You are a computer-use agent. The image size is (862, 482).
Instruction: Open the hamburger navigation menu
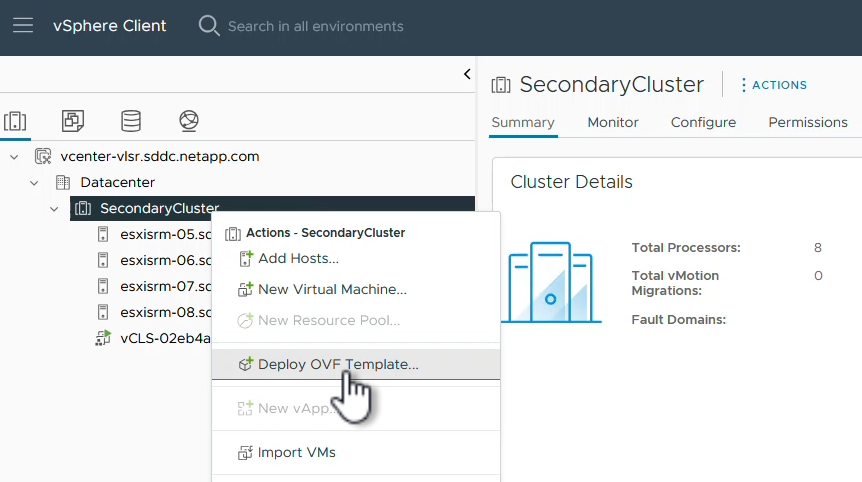[x=23, y=25]
